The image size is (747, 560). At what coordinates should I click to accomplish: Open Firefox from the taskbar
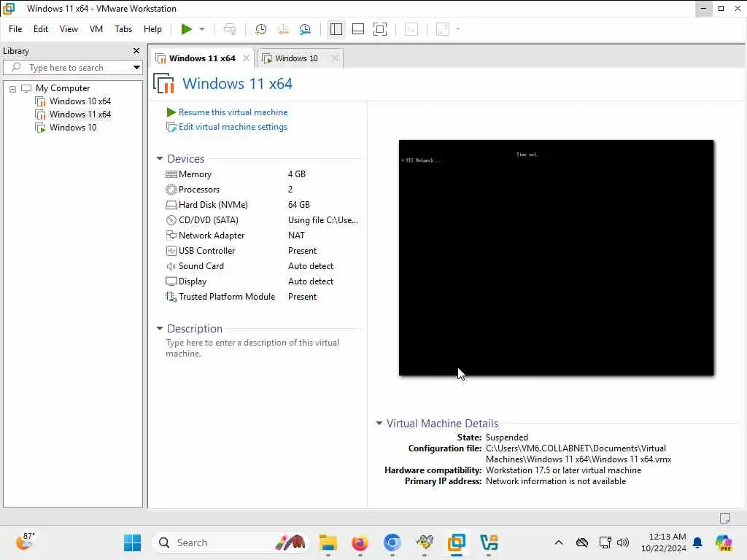pos(360,542)
